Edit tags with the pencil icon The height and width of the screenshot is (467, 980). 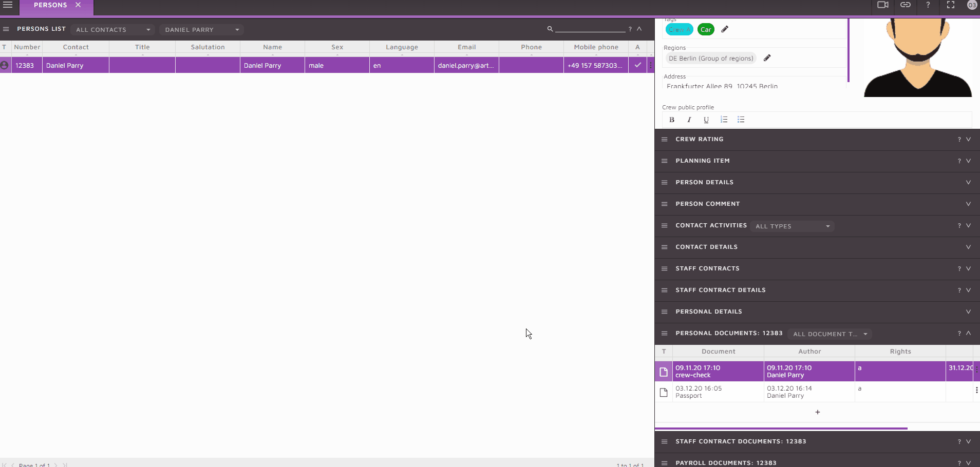coord(725,29)
